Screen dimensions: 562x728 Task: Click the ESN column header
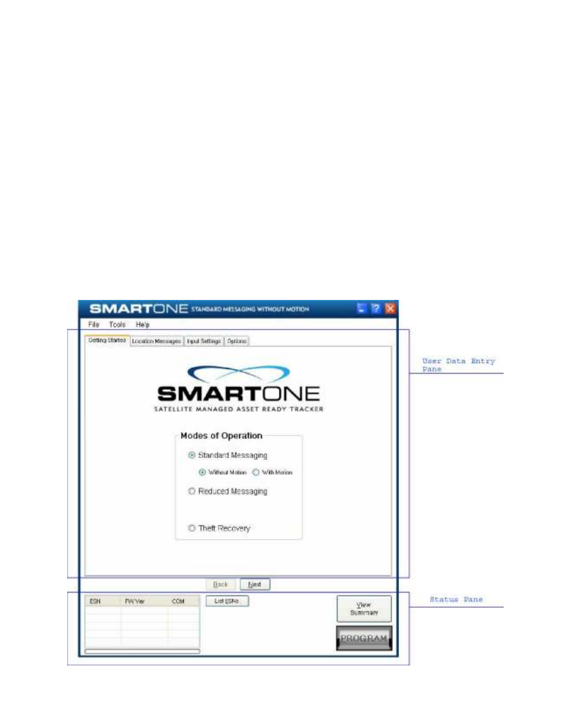click(103, 601)
